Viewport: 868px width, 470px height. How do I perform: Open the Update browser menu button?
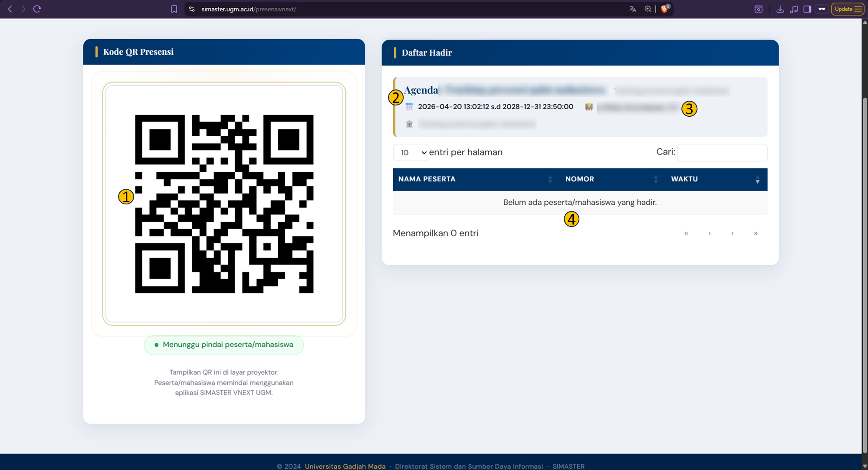pos(847,9)
